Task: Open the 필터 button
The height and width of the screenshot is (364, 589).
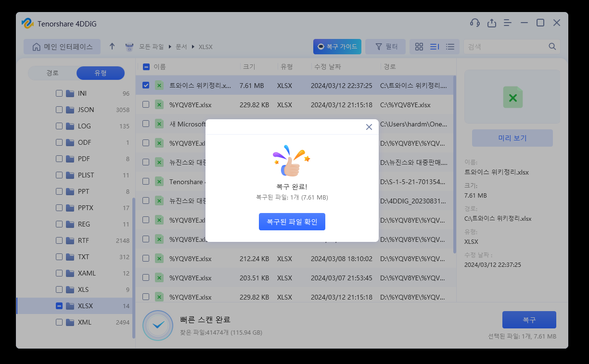Action: point(385,47)
